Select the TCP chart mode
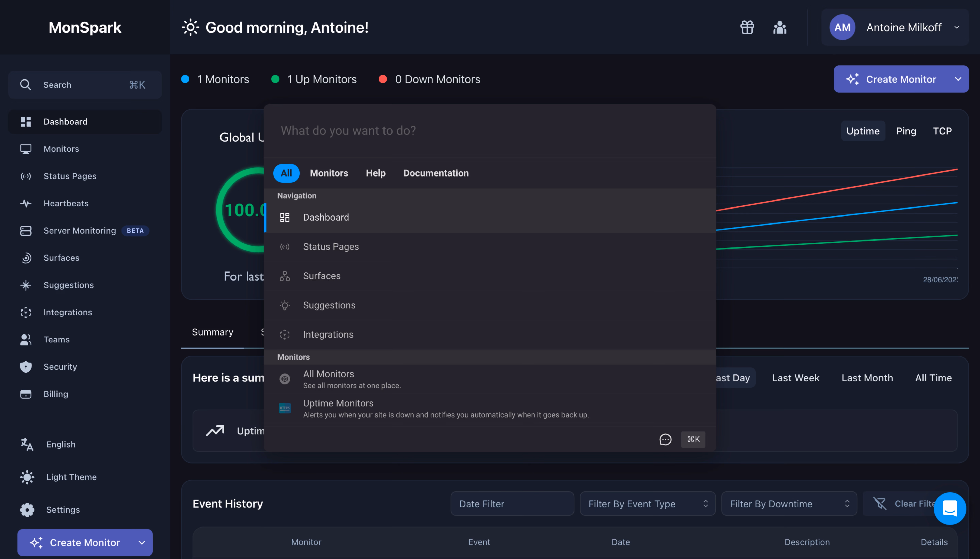Screen dimensions: 980x559 [x=942, y=131]
